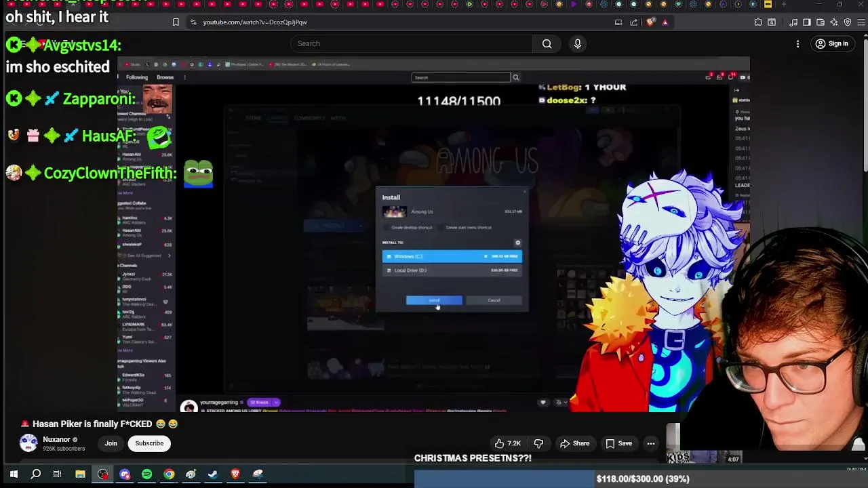Open Leo AI sparkle icon
Screen dimensions: 868x488
[x=834, y=22]
